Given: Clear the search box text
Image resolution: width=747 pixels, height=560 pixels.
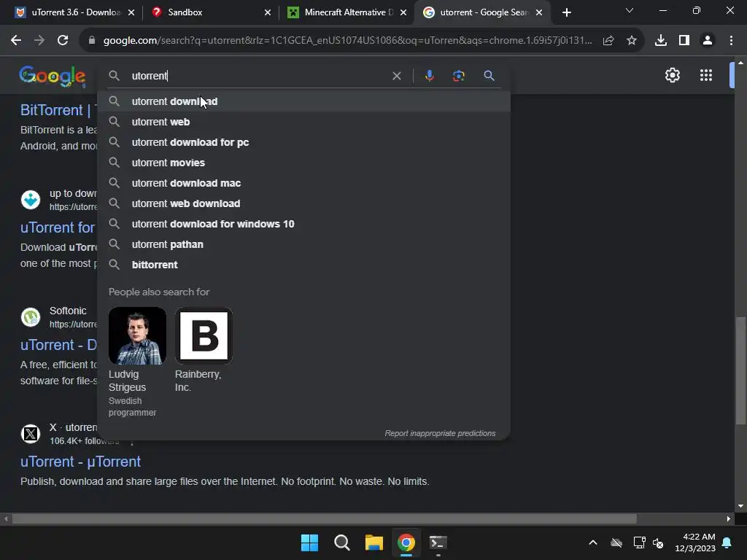Looking at the screenshot, I should tap(396, 76).
